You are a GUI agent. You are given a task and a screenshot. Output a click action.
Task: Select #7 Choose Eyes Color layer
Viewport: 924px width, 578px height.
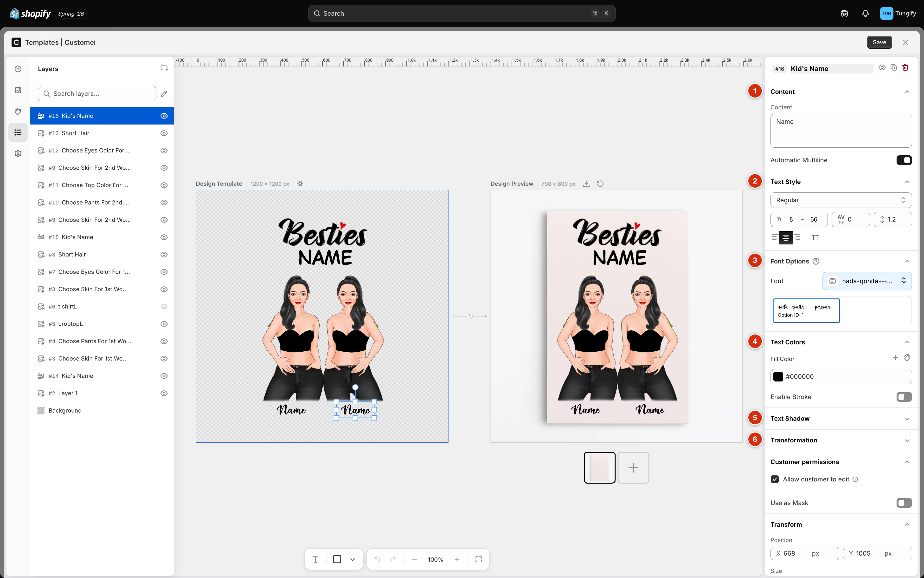click(102, 272)
